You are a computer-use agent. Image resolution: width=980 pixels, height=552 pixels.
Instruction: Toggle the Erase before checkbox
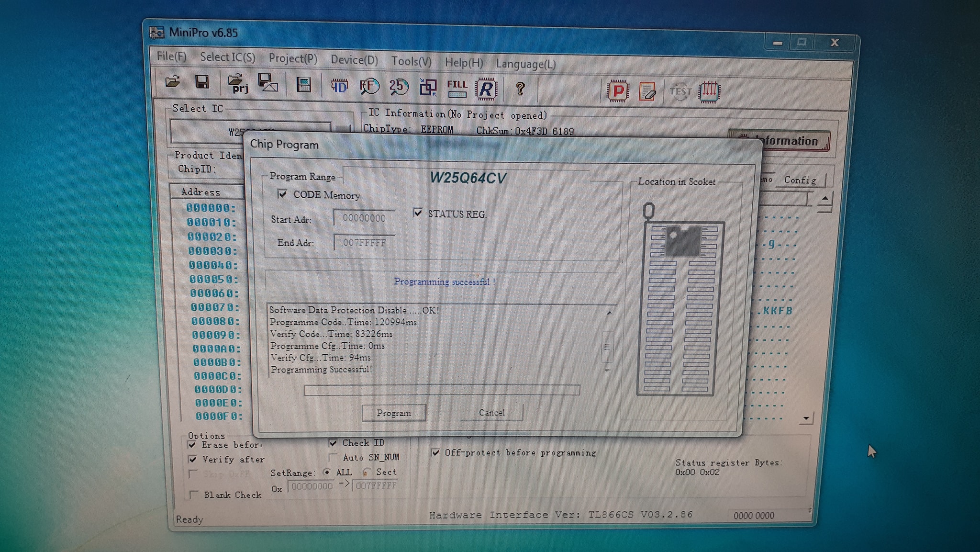tap(192, 445)
